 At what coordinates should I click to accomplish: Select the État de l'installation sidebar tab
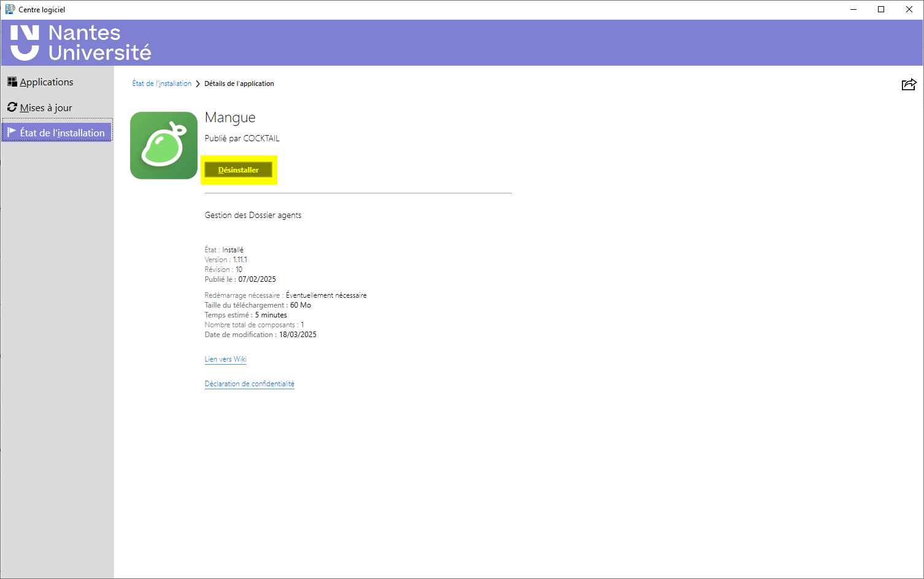pyautogui.click(x=62, y=133)
